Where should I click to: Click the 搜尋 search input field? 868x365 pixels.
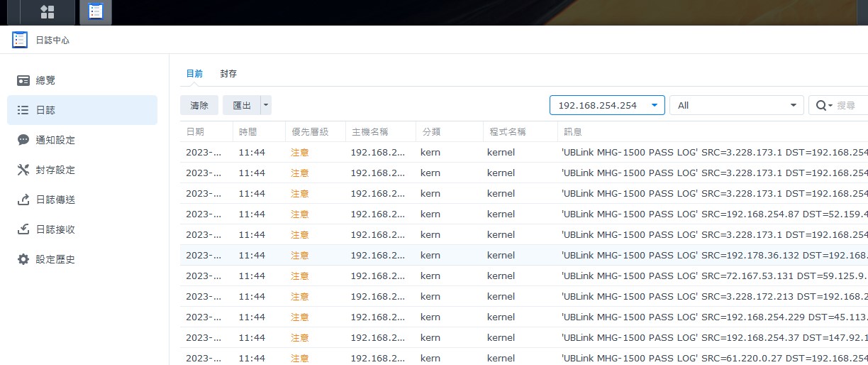[850, 105]
